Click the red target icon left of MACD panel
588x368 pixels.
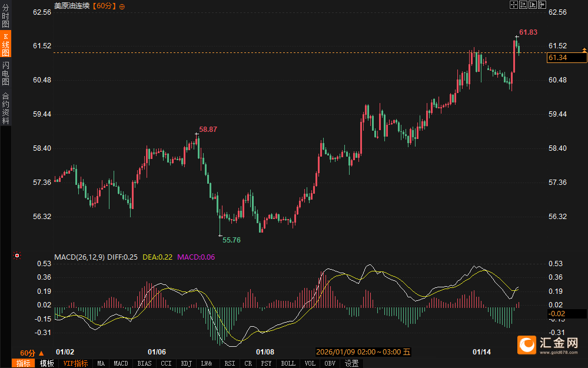pos(17,256)
